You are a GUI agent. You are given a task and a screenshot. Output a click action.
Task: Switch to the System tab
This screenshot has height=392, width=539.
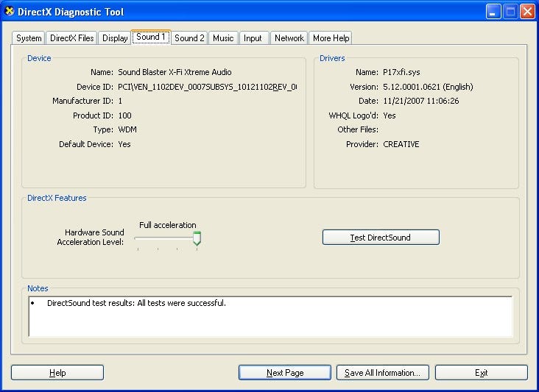tap(29, 38)
